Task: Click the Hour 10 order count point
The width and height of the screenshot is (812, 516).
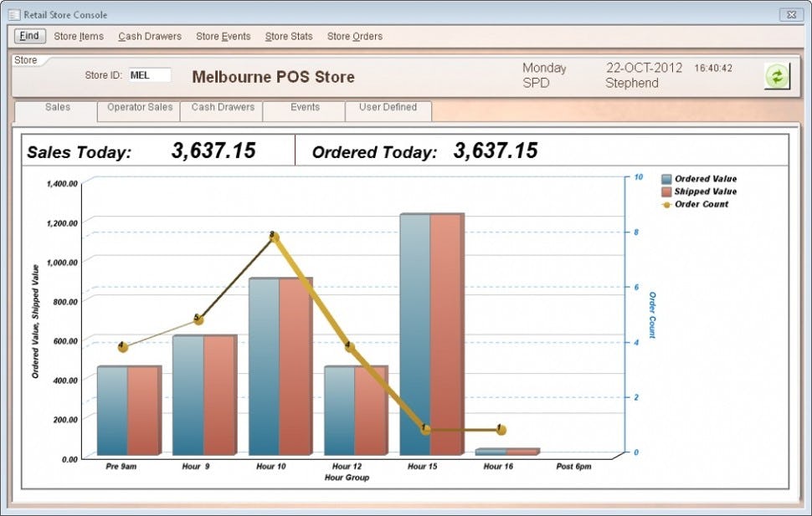Action: (274, 237)
